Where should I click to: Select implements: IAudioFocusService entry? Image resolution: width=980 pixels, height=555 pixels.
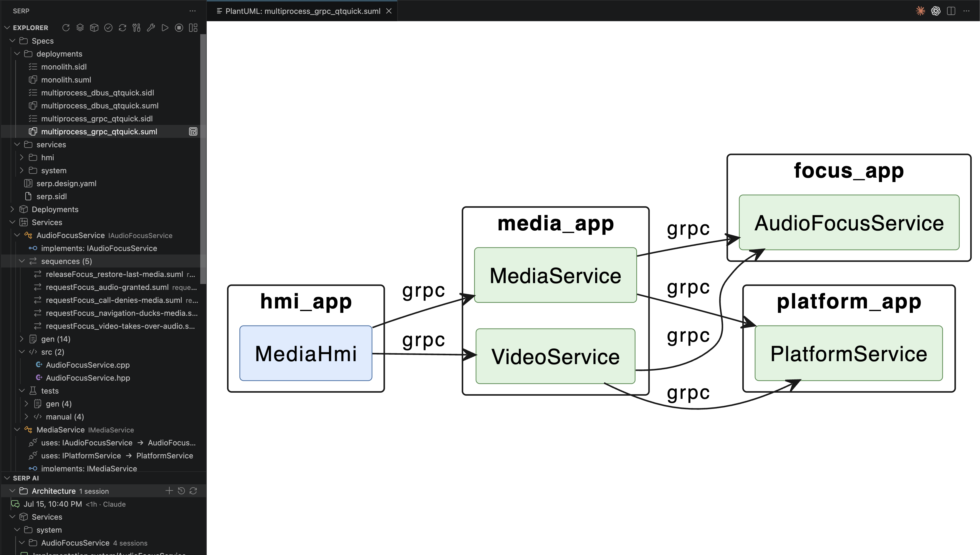point(101,248)
